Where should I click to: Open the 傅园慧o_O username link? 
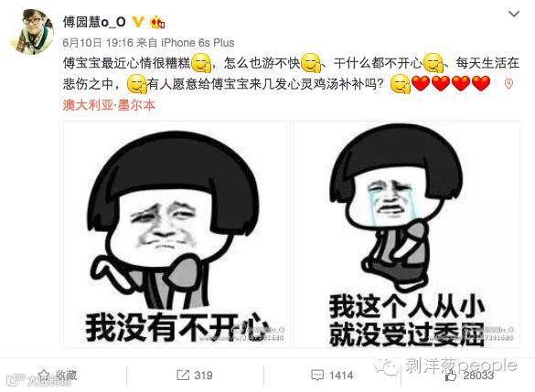[94, 22]
